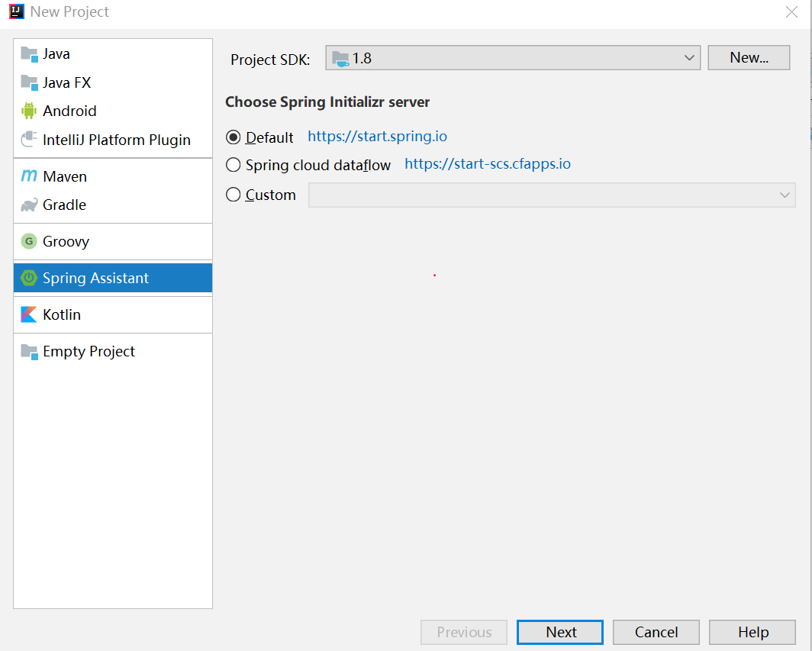Open the Project SDK dropdown

[x=513, y=57]
